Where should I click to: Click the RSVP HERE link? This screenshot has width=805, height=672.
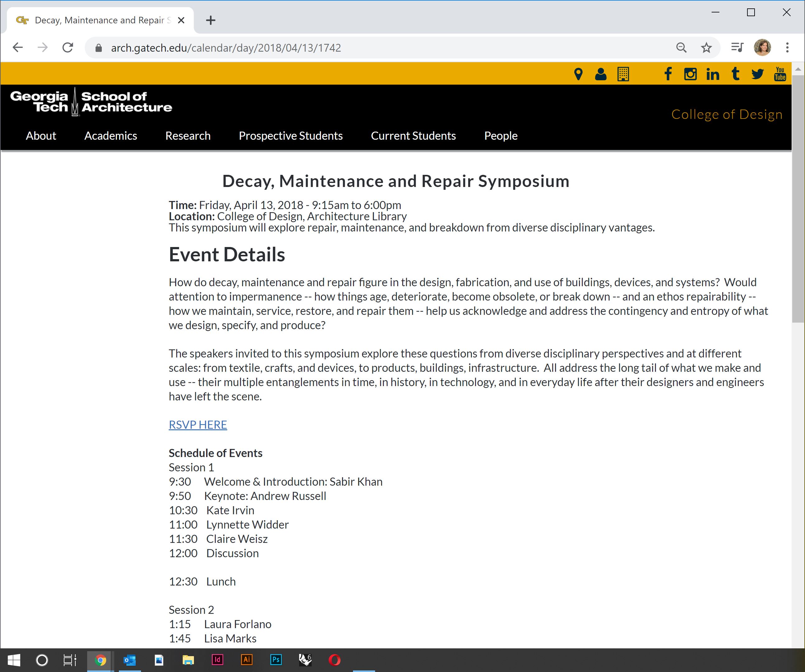[x=198, y=424]
